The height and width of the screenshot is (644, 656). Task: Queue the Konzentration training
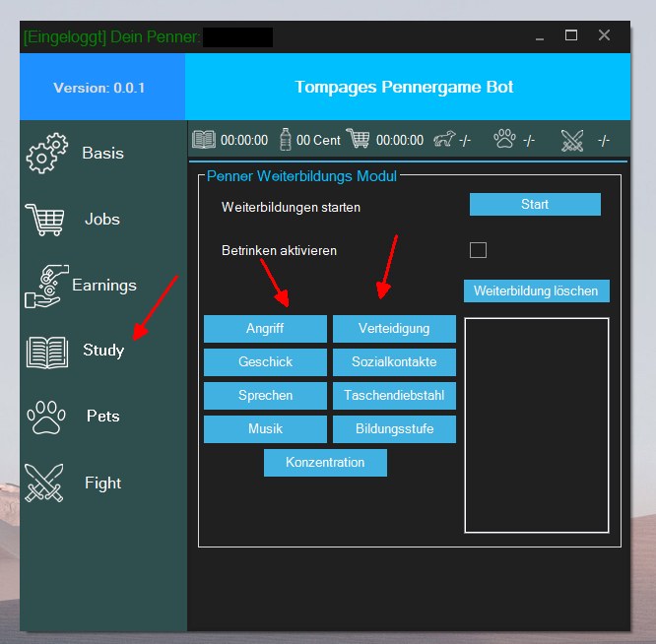pos(325,463)
